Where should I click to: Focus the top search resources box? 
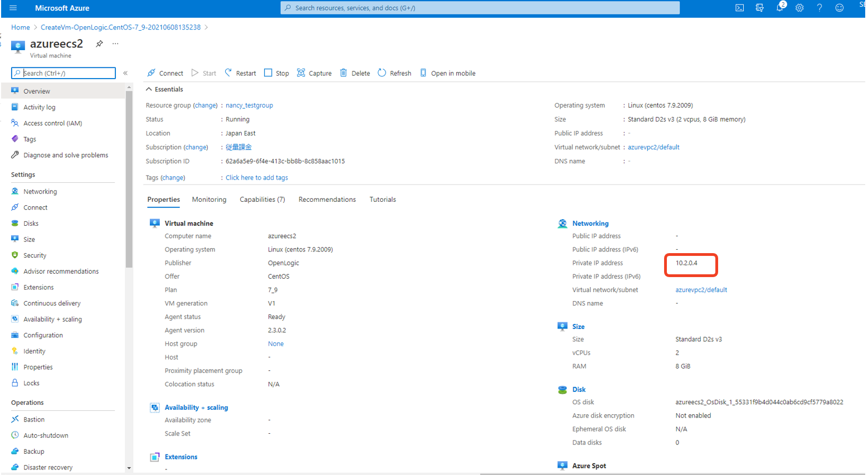point(480,8)
